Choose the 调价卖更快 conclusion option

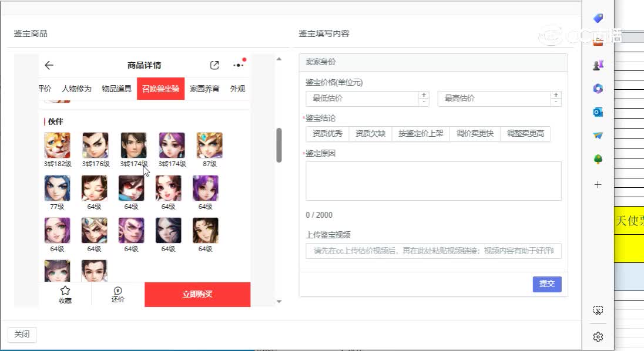click(x=475, y=134)
